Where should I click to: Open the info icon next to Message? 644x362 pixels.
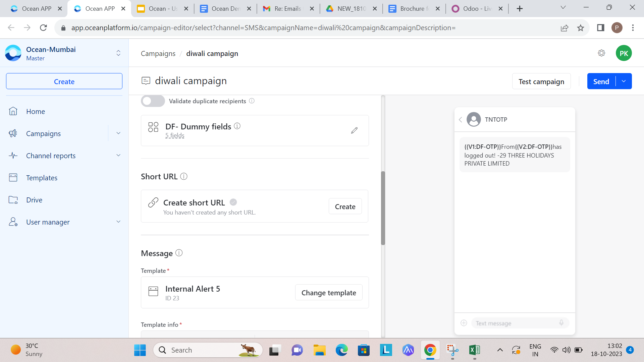tap(179, 253)
